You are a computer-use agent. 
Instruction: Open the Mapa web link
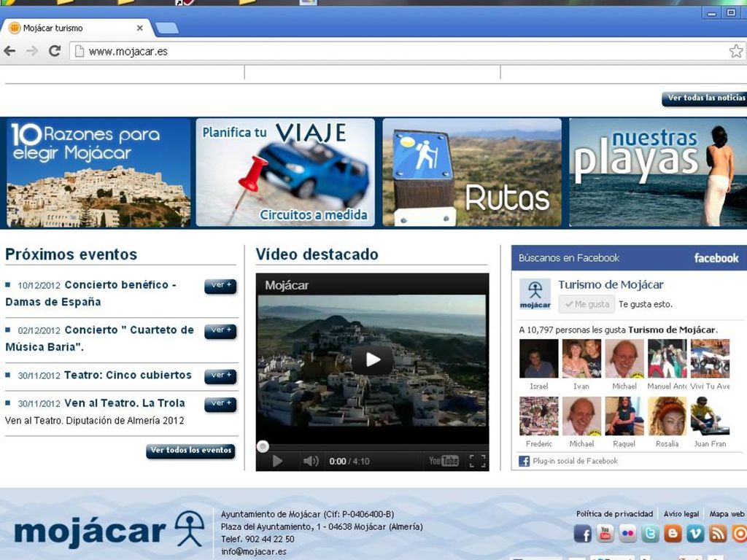[x=727, y=514]
